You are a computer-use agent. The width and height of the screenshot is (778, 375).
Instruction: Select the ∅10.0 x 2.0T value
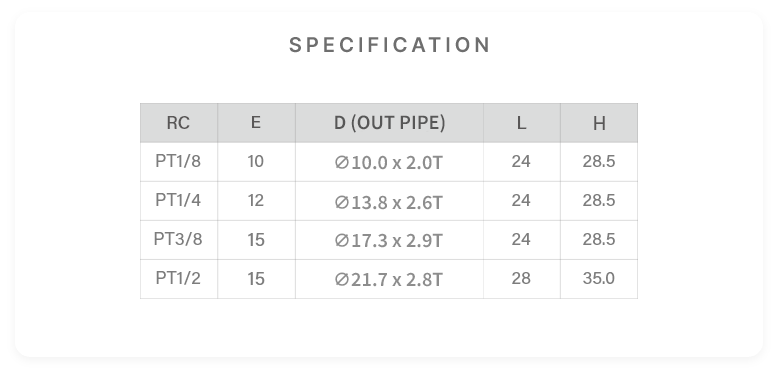(x=389, y=163)
